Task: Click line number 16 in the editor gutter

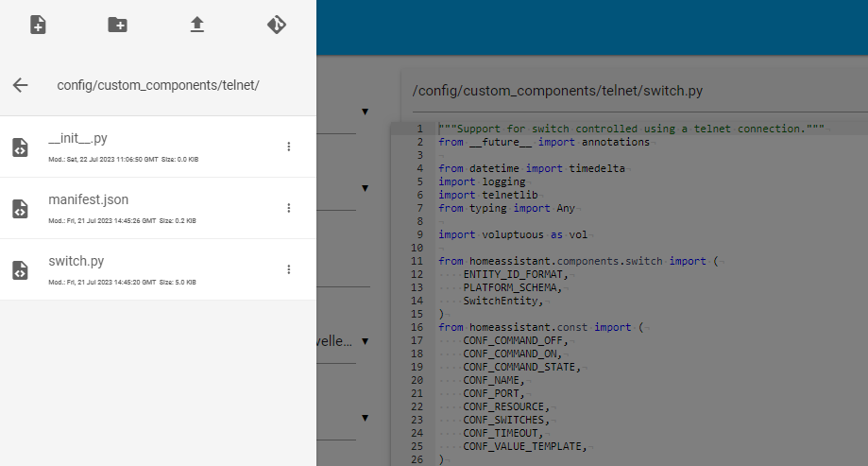Action: pyautogui.click(x=415, y=327)
